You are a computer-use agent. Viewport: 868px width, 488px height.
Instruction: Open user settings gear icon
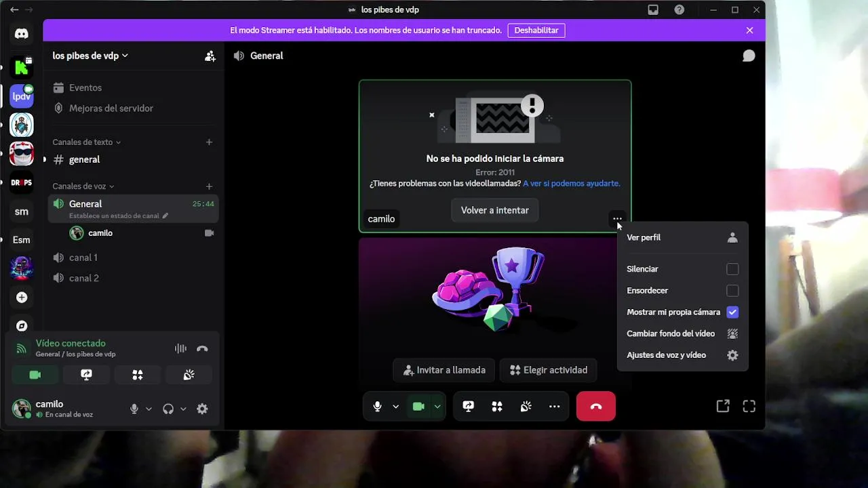[202, 409]
